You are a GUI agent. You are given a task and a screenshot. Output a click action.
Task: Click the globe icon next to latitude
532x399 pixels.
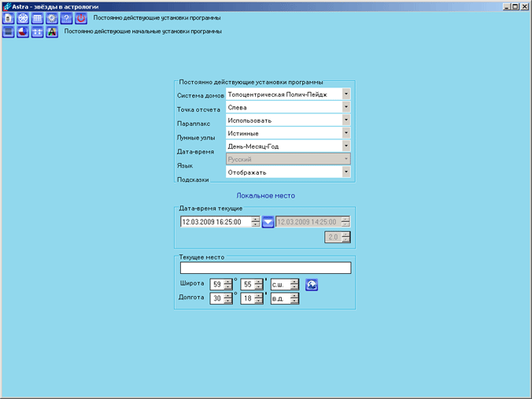[312, 285]
